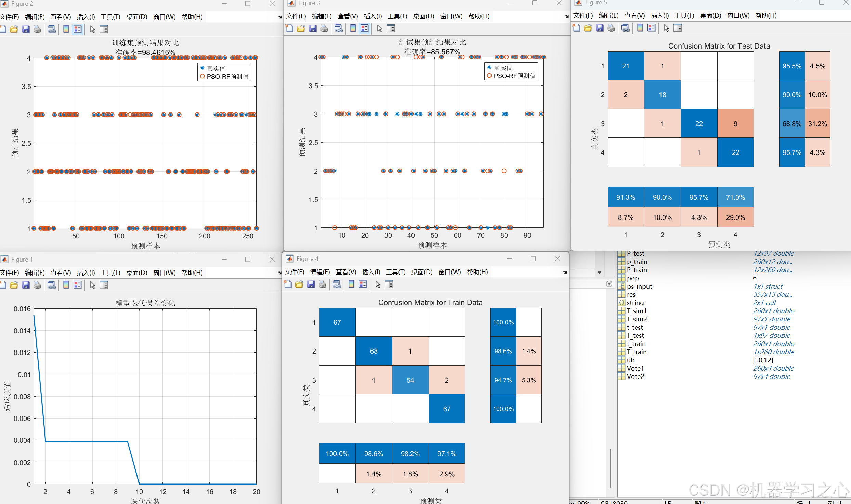Select string cell variable in workspace

[635, 303]
